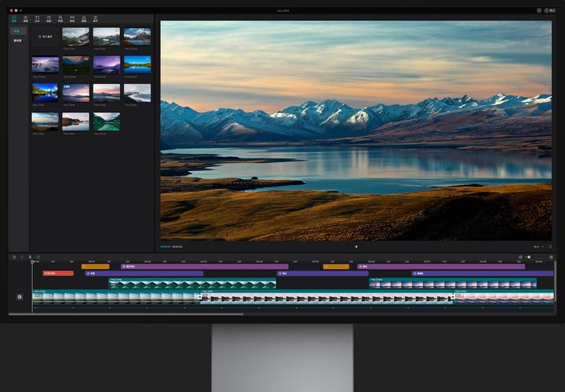Click transition marker before the pink clip
565x392 pixels.
click(453, 297)
